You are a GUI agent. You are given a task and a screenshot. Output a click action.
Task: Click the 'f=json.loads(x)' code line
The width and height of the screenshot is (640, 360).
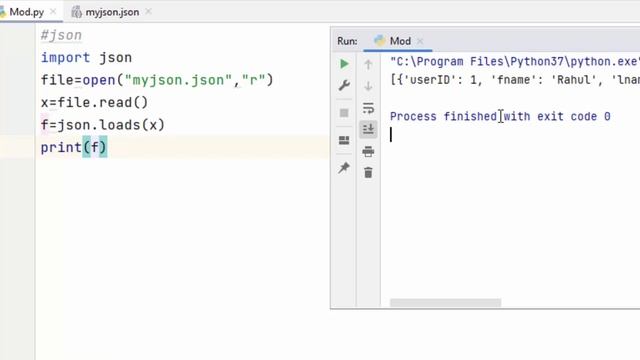point(102,125)
